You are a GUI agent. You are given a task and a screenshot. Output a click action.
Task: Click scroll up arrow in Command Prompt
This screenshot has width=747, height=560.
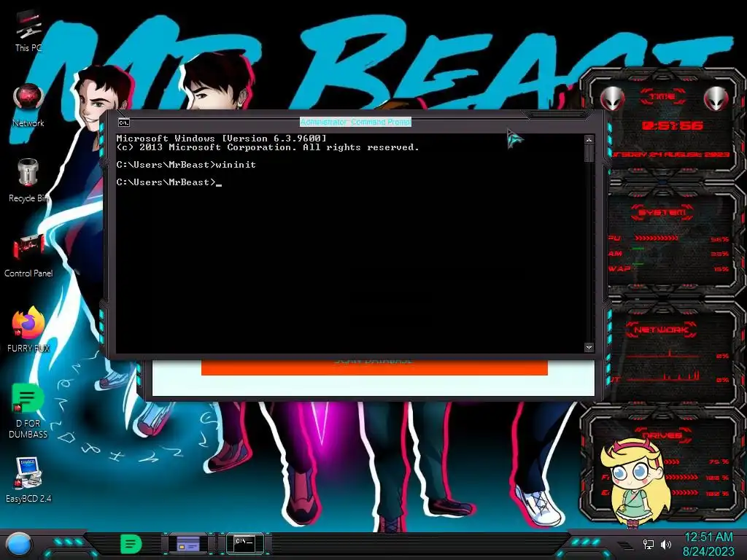tap(589, 140)
